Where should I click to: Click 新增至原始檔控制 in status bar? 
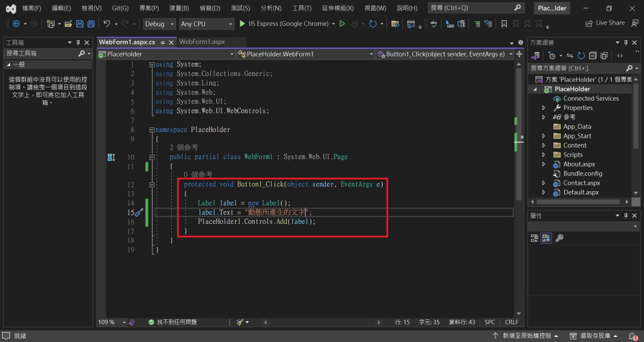click(x=527, y=336)
